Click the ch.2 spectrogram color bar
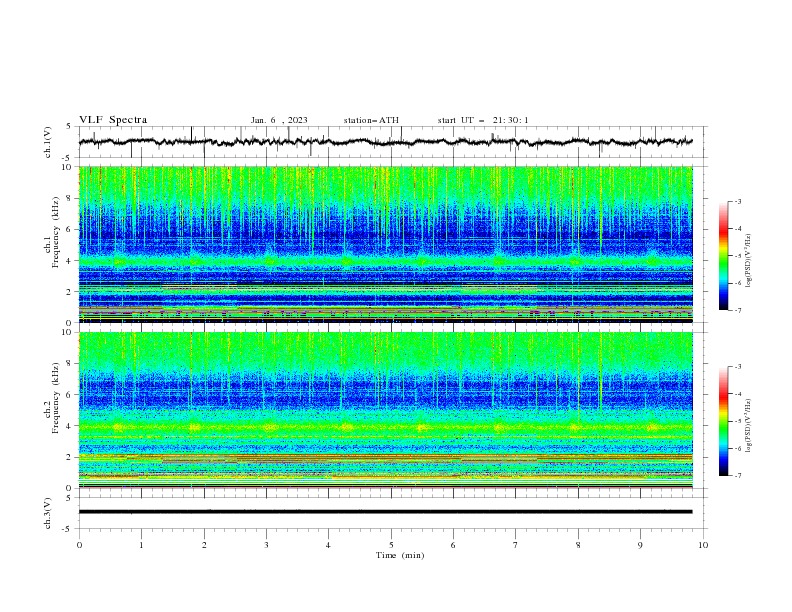Image resolution: width=792 pixels, height=612 pixels. [723, 421]
